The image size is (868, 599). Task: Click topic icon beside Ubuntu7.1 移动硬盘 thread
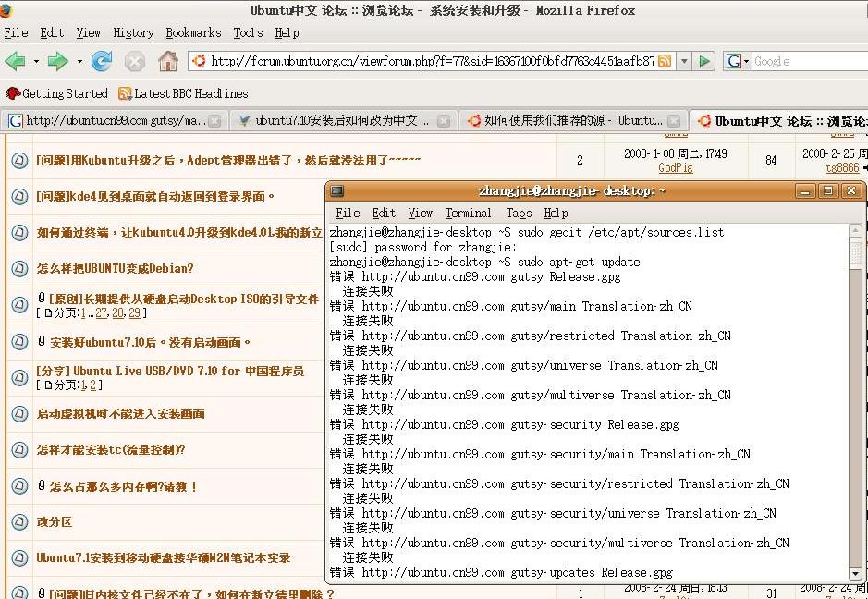(19, 558)
